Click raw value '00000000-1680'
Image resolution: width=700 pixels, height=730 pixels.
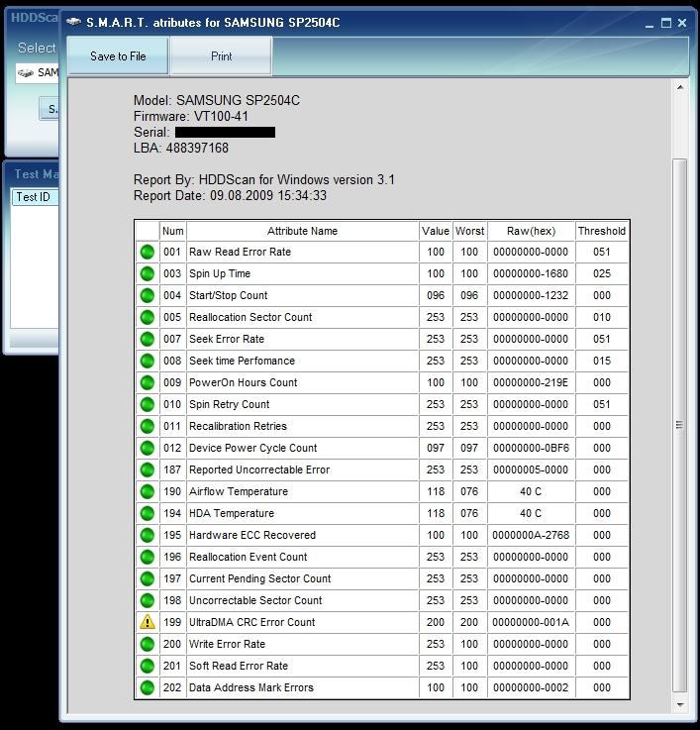[x=531, y=273]
